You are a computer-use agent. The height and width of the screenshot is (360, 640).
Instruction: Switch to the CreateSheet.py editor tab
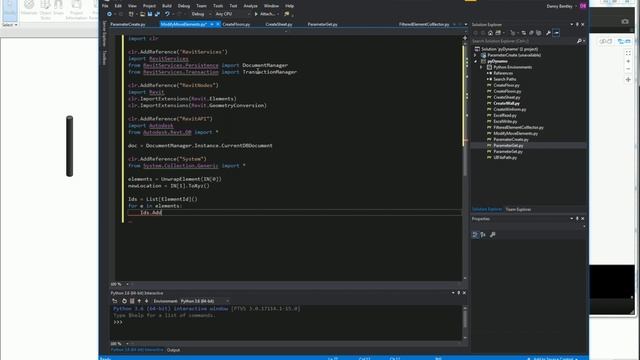coord(279,24)
